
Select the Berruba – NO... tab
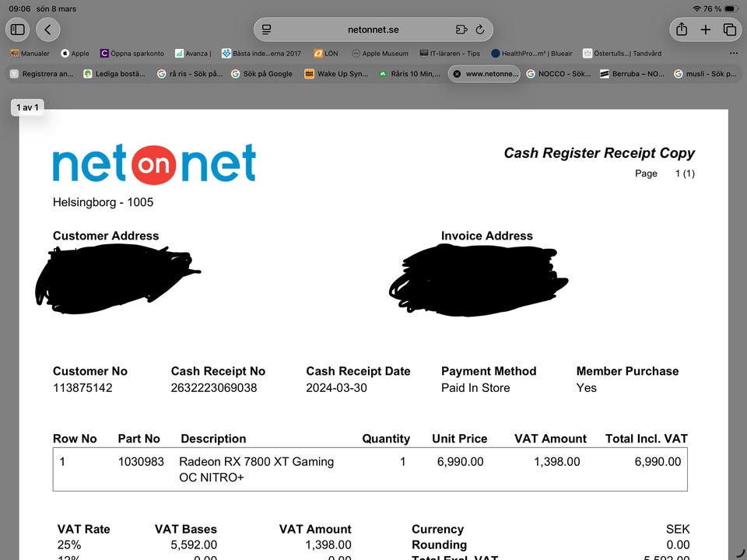pos(632,74)
